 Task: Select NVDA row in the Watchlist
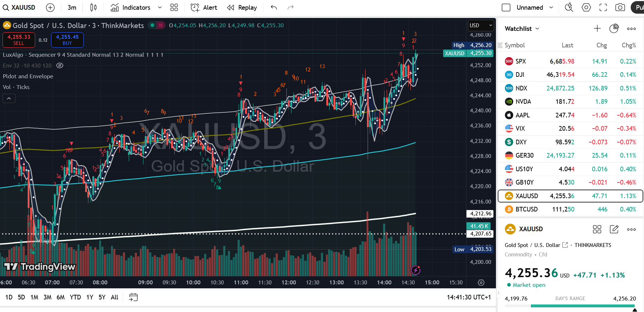tap(570, 102)
